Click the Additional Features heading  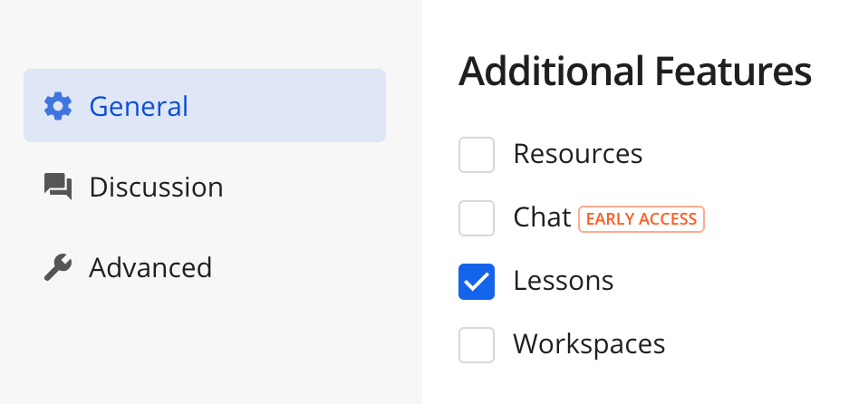point(634,72)
